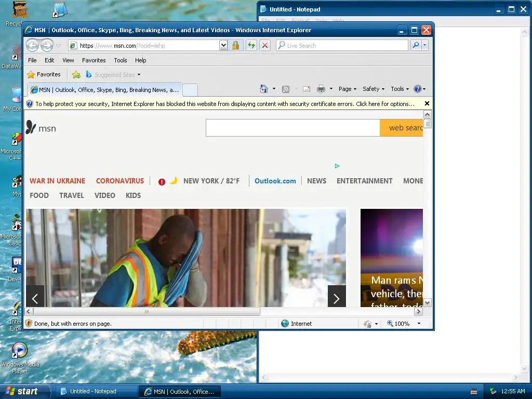Open the protected mode status dropdown
Screen dimensions: 532x399
click(376, 324)
